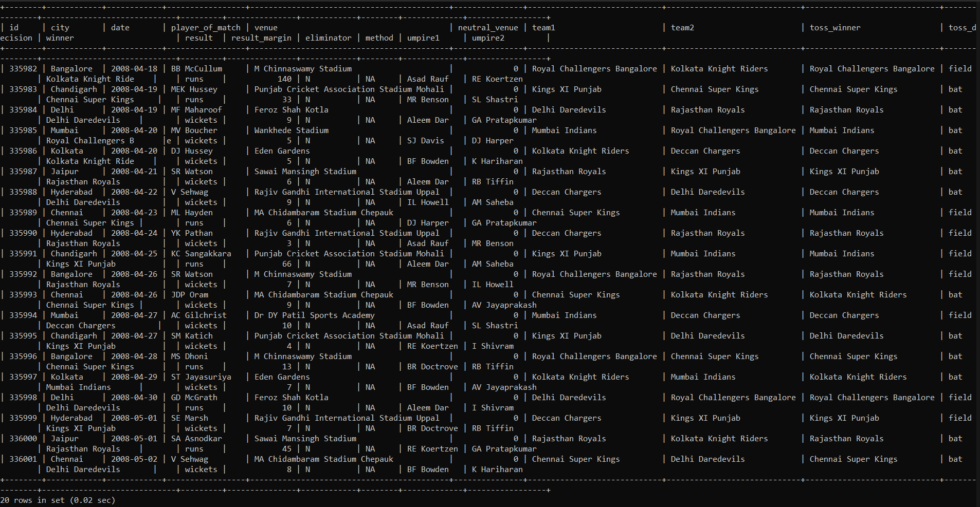
Task: Select the 'team1' column header
Action: (543, 28)
